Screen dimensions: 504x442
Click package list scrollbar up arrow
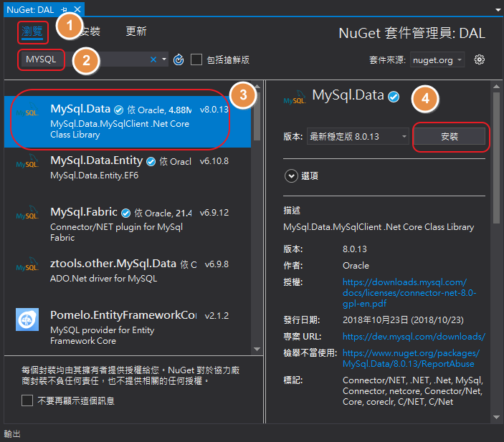[257, 86]
